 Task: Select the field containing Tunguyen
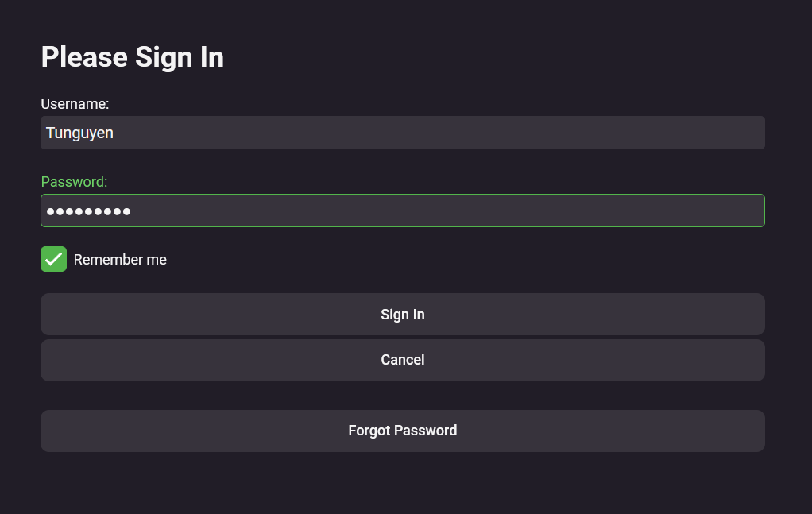click(402, 133)
